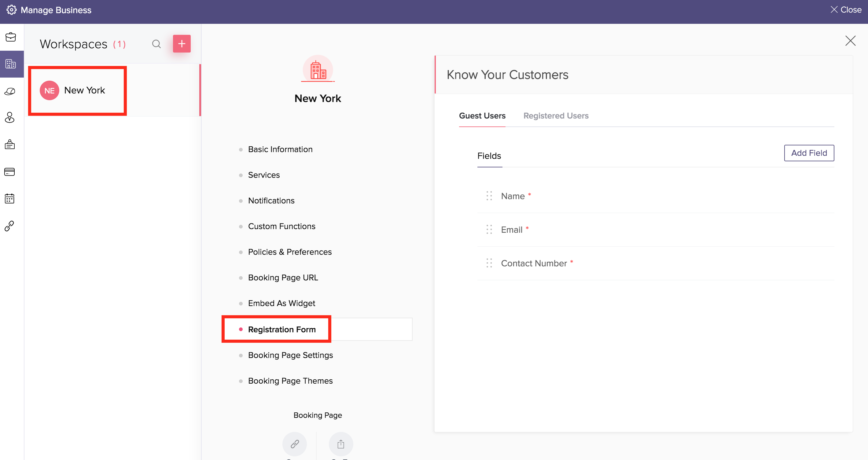Click the Email field row

[x=511, y=230]
